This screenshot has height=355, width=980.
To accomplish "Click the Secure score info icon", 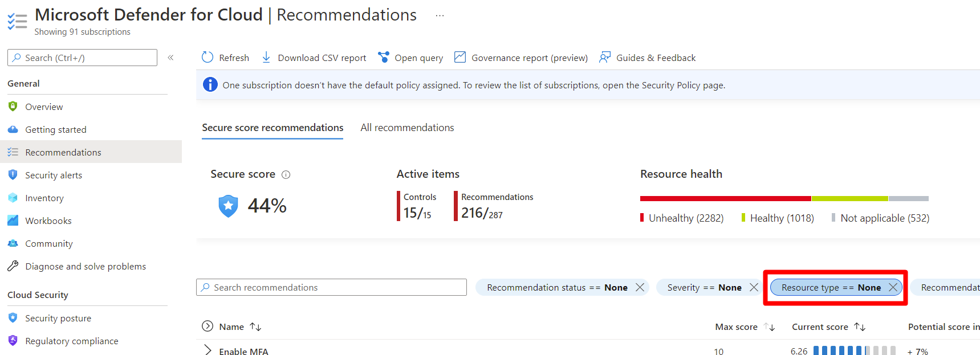I will (286, 175).
